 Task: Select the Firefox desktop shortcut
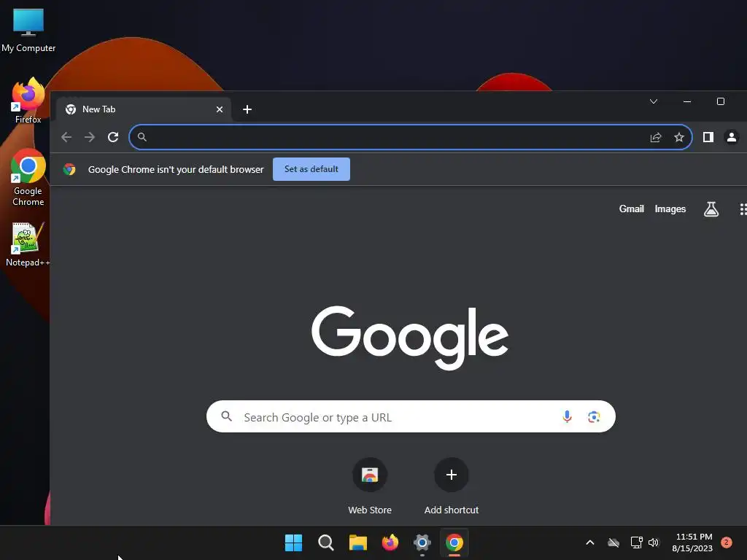[28, 101]
